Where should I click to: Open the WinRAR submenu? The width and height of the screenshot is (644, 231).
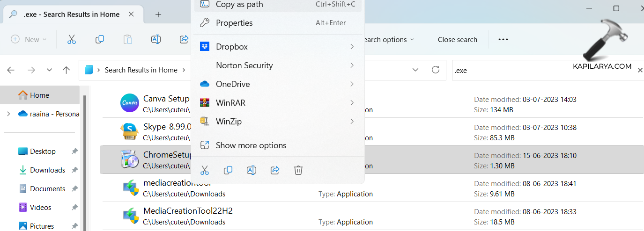[x=351, y=103]
